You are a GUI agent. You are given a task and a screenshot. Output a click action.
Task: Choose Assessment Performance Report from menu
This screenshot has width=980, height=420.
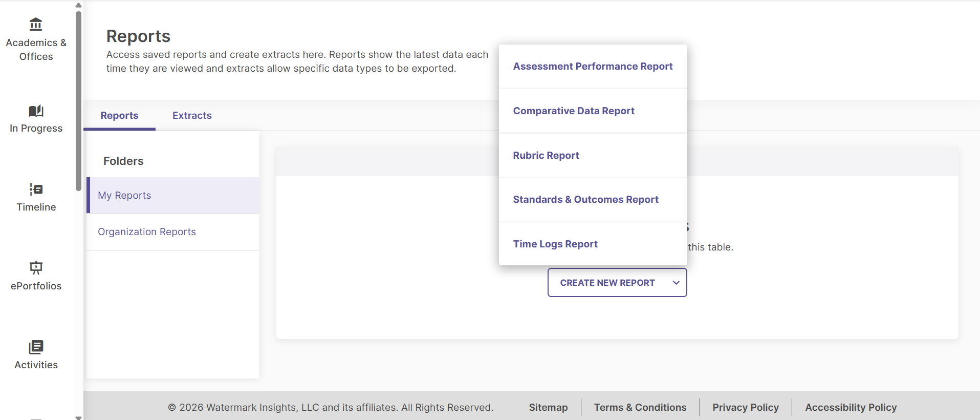pyautogui.click(x=593, y=67)
